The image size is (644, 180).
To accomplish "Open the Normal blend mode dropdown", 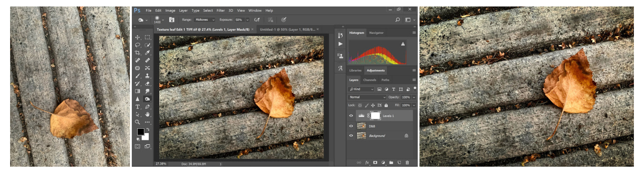I will tap(367, 97).
